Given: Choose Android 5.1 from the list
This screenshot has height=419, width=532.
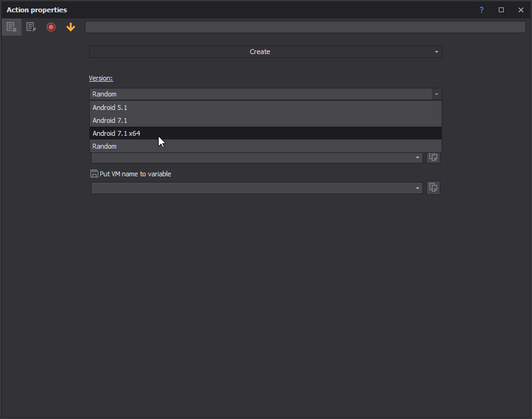Looking at the screenshot, I should pyautogui.click(x=265, y=108).
